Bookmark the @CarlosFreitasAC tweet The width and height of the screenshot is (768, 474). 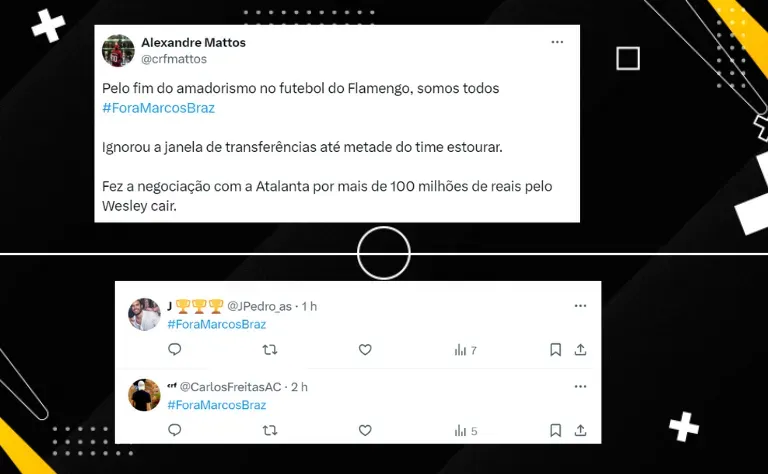point(555,430)
